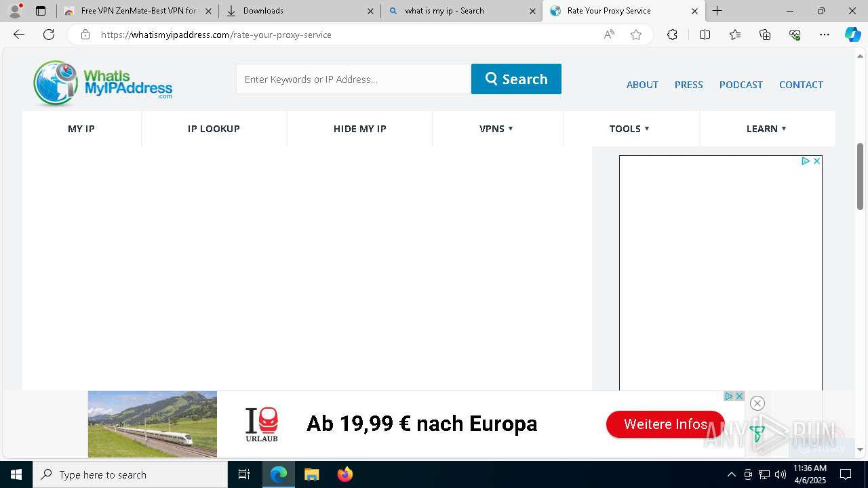Open File Explorer from the taskbar

click(x=311, y=474)
